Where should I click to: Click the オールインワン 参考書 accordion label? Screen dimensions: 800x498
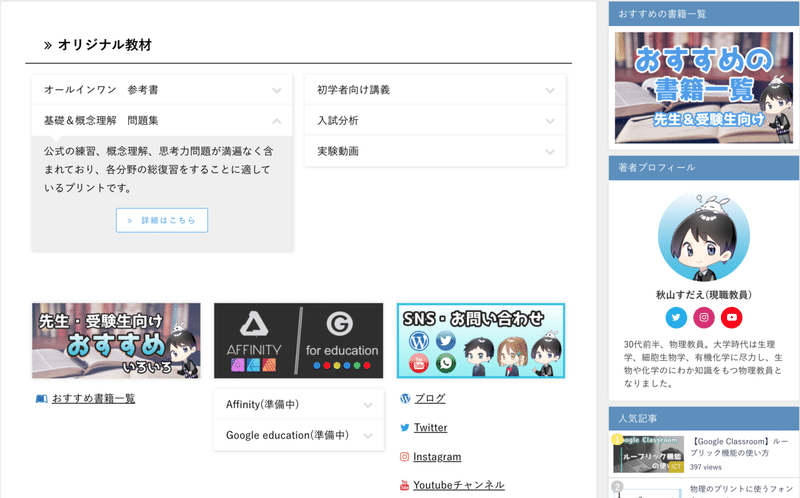[x=101, y=90]
